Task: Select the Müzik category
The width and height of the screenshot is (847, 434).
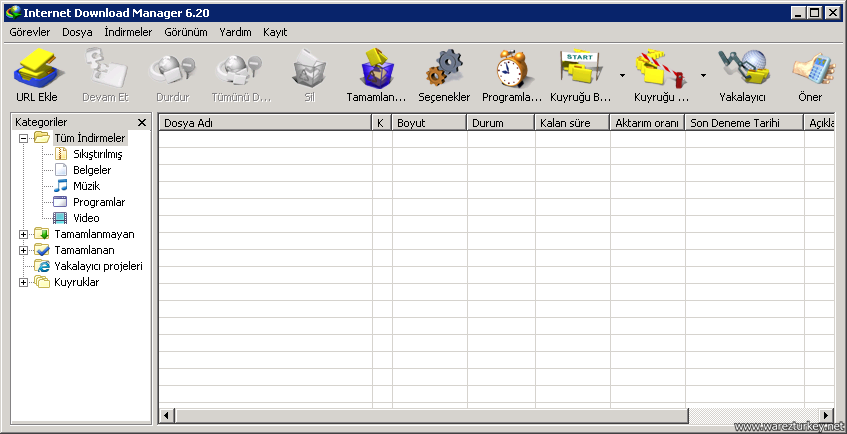Action: (x=86, y=186)
